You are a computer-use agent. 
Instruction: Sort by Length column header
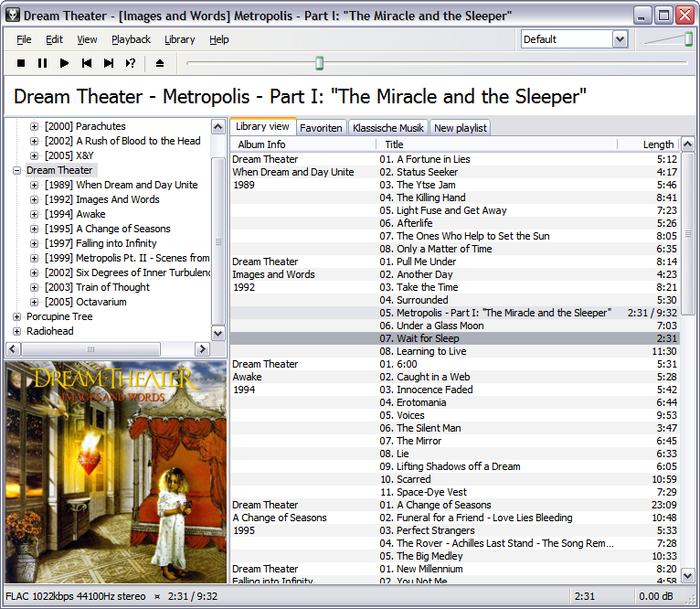pyautogui.click(x=648, y=144)
